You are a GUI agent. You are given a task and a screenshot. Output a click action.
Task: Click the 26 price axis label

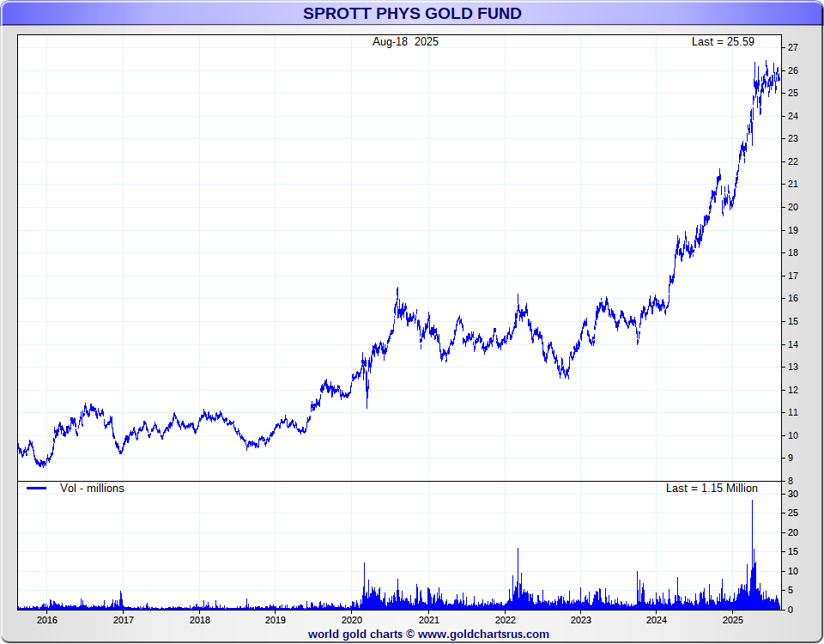click(793, 70)
